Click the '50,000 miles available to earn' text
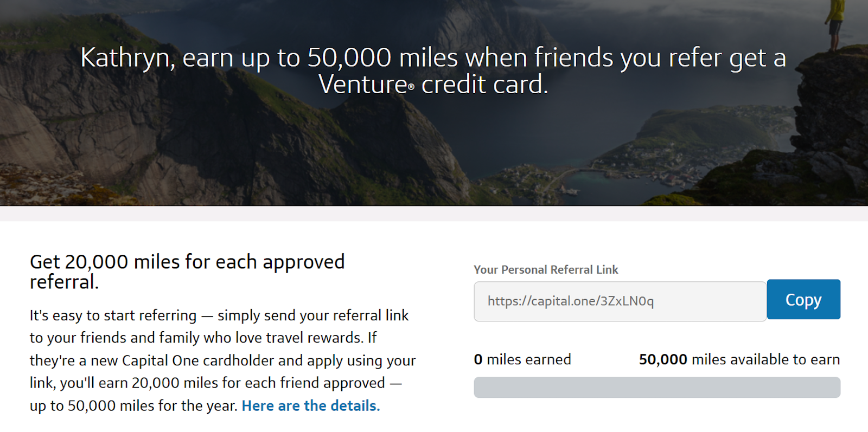This screenshot has width=868, height=432. click(x=739, y=359)
